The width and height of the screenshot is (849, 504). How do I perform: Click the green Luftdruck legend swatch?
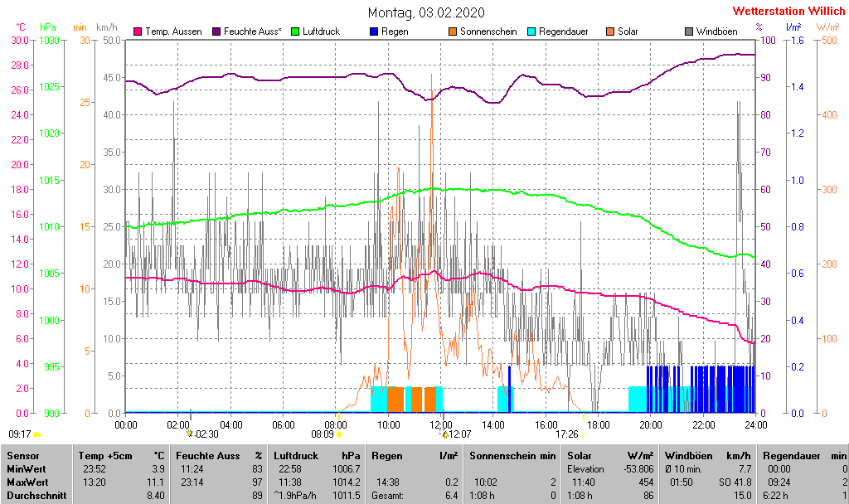click(x=295, y=31)
